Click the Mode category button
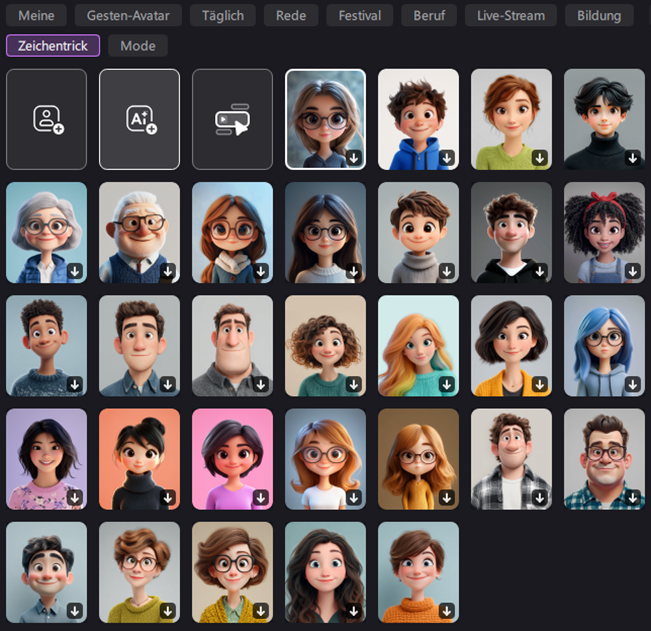 [x=137, y=46]
